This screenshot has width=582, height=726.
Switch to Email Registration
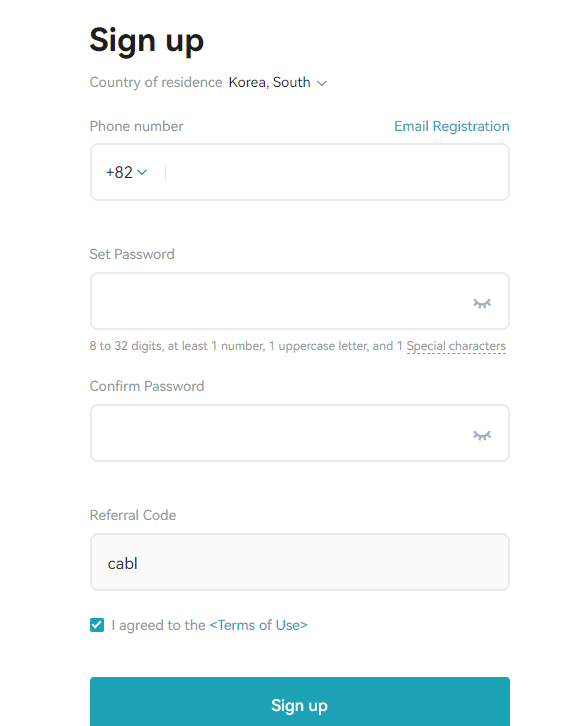click(x=451, y=126)
